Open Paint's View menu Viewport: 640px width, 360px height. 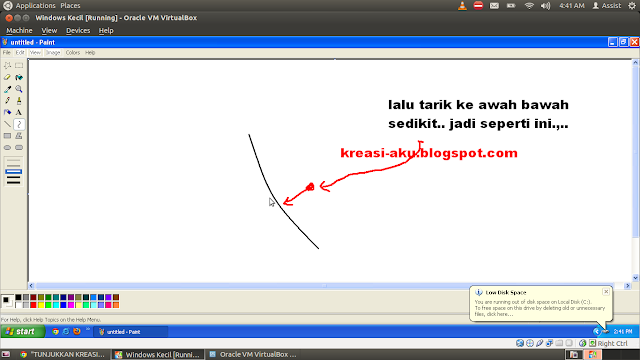[x=35, y=53]
